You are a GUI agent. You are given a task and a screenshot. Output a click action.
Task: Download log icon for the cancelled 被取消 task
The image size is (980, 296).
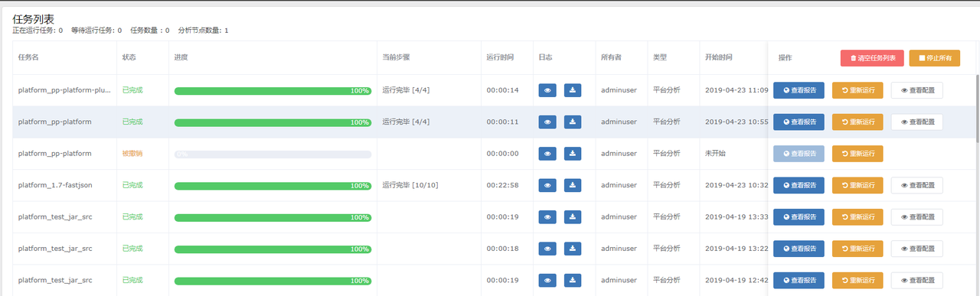[573, 153]
